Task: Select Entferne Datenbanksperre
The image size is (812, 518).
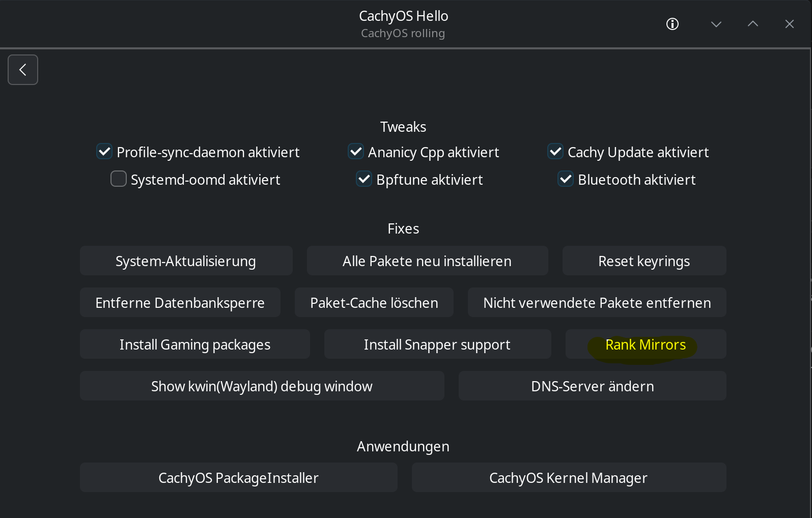Action: point(180,303)
